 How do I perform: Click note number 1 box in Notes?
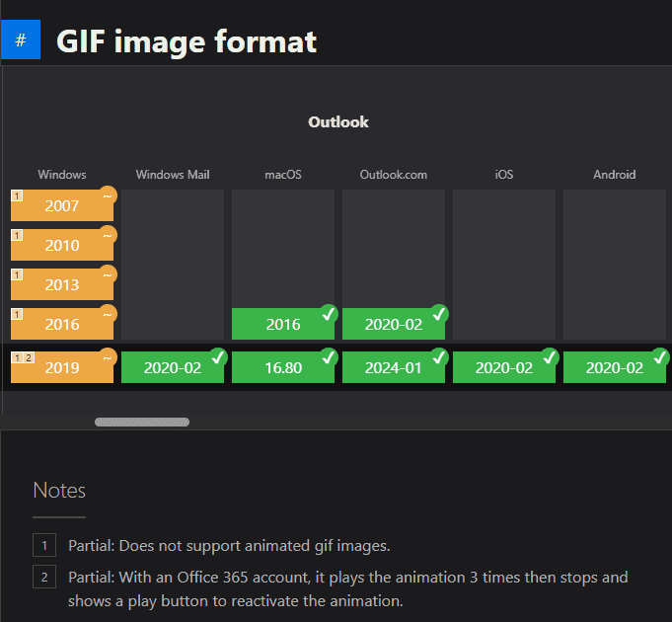coord(44,545)
